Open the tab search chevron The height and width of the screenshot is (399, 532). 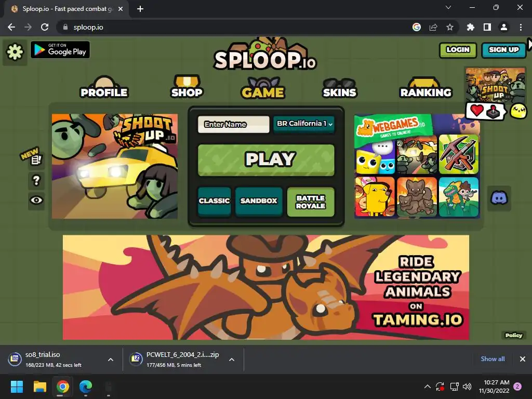(x=448, y=7)
